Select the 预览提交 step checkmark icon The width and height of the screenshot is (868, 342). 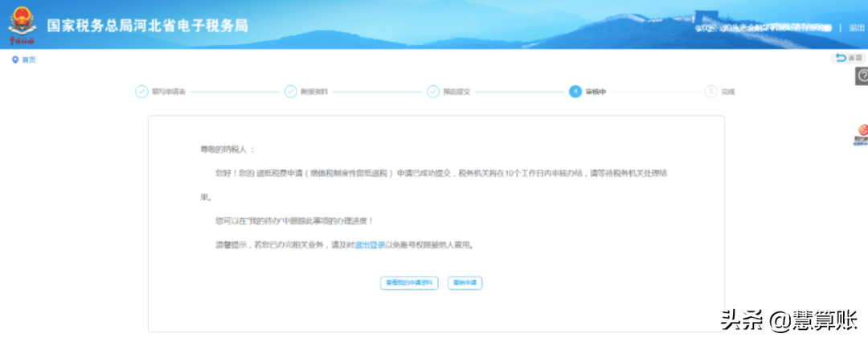tap(433, 92)
